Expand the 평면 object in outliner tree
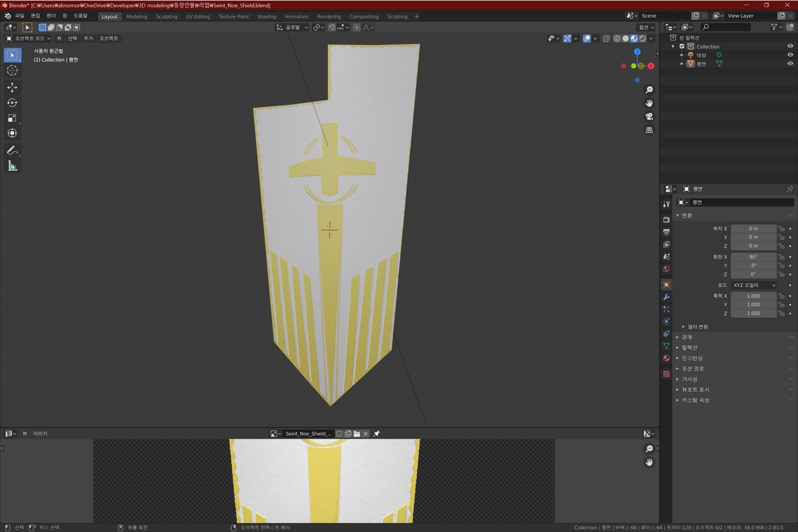This screenshot has width=798, height=532. 681,64
